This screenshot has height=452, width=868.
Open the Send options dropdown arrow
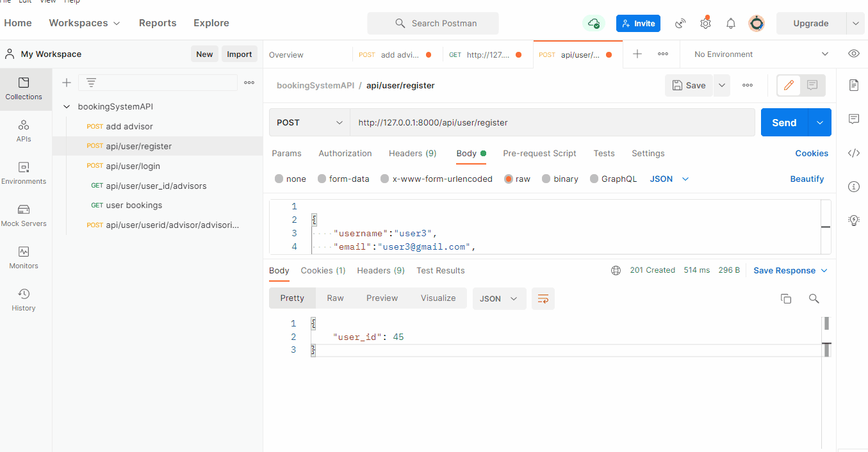820,122
